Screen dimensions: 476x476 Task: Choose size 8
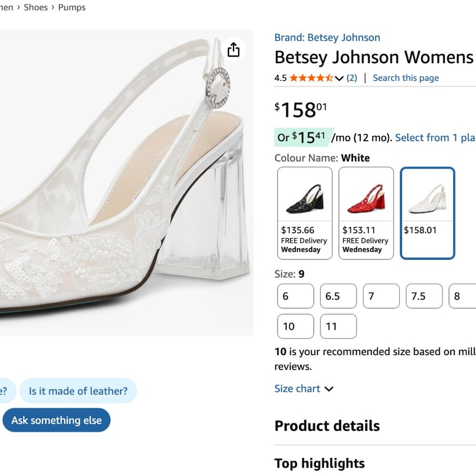(462, 296)
